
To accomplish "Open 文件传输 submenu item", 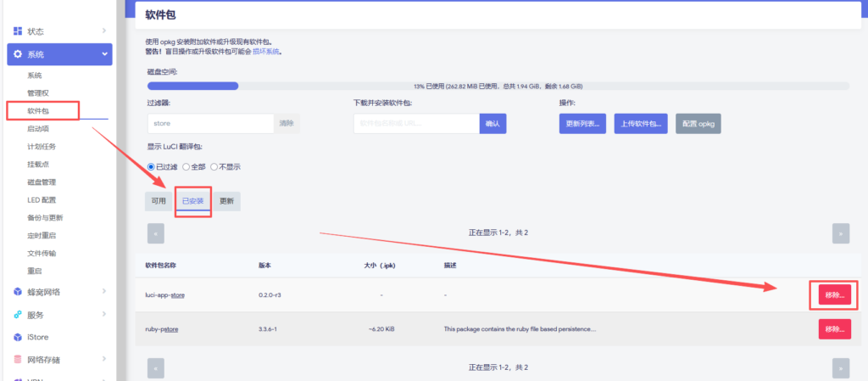I will tap(42, 253).
